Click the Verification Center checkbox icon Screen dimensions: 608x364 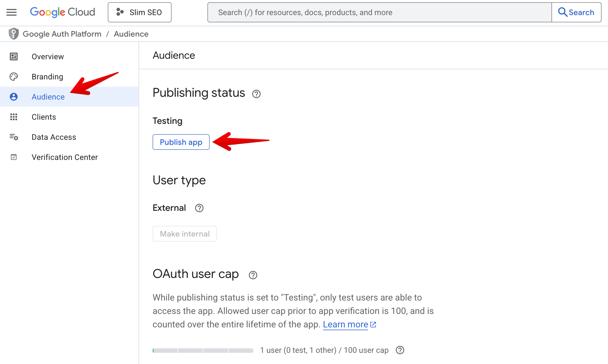(x=13, y=157)
